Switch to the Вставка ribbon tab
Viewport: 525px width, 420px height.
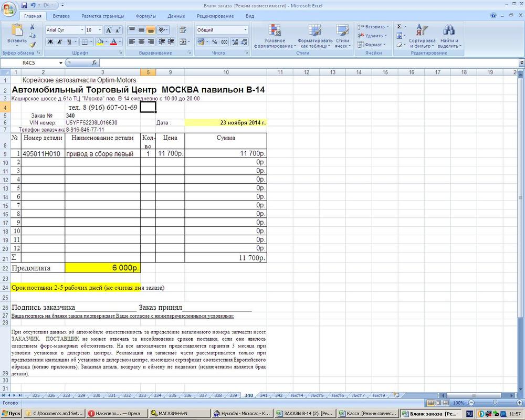tap(61, 16)
